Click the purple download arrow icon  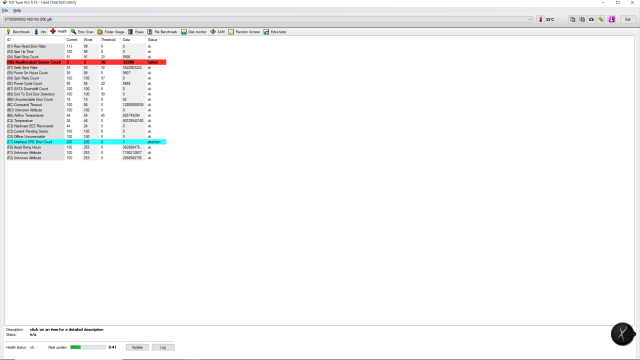pyautogui.click(x=611, y=19)
